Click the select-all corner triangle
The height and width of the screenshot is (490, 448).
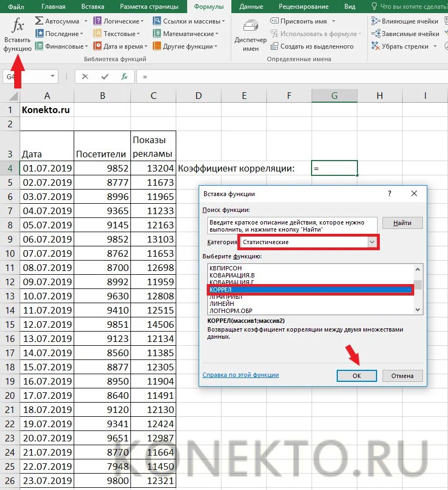click(x=14, y=96)
